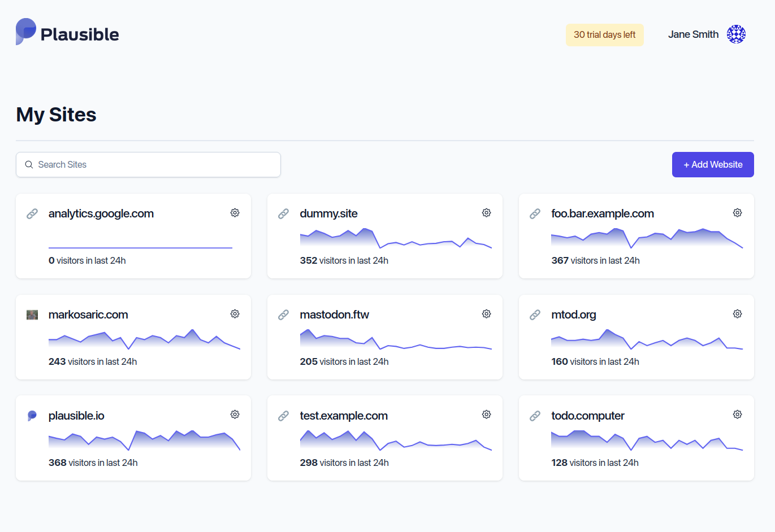Click gear icon on mastodon.ftw card
The width and height of the screenshot is (775, 532).
pyautogui.click(x=486, y=314)
